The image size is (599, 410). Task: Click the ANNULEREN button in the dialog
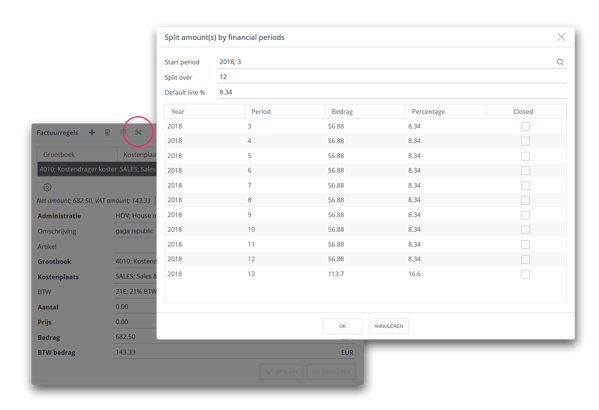[x=389, y=326]
